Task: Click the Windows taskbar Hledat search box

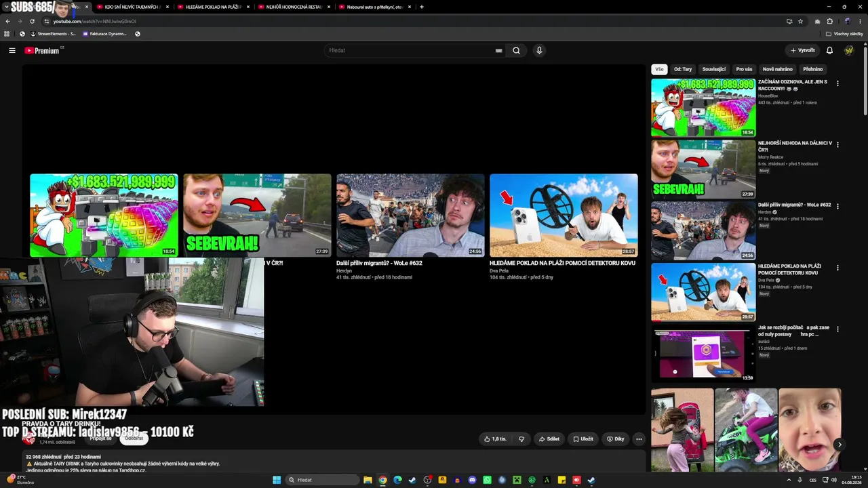Action: click(322, 480)
